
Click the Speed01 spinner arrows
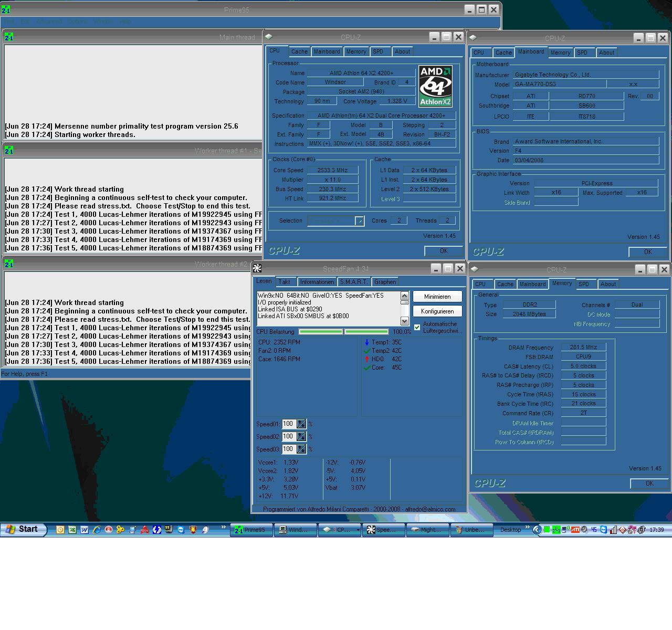[x=301, y=424]
